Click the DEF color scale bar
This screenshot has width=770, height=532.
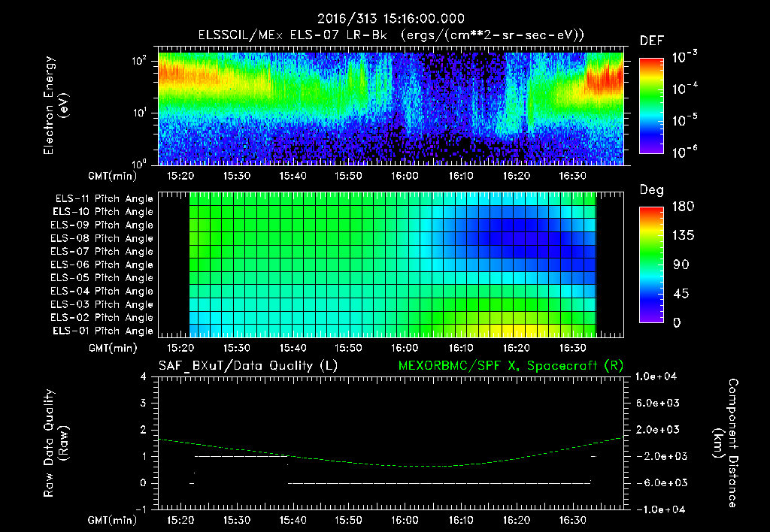tap(651, 106)
